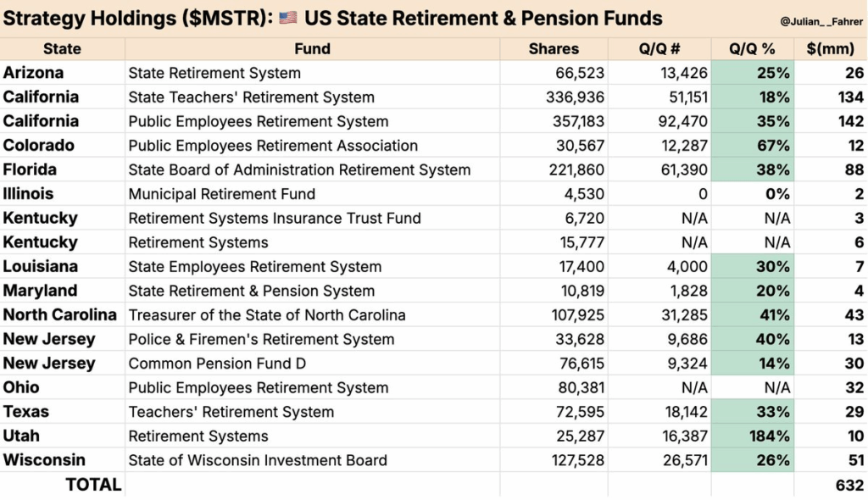Click the Q/Q # column header

click(x=659, y=49)
